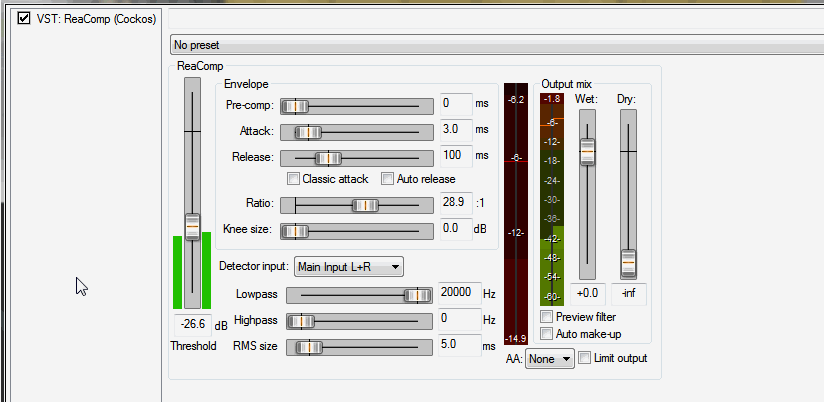The height and width of the screenshot is (402, 824).
Task: Enable the Preview filter checkbox
Action: click(547, 317)
